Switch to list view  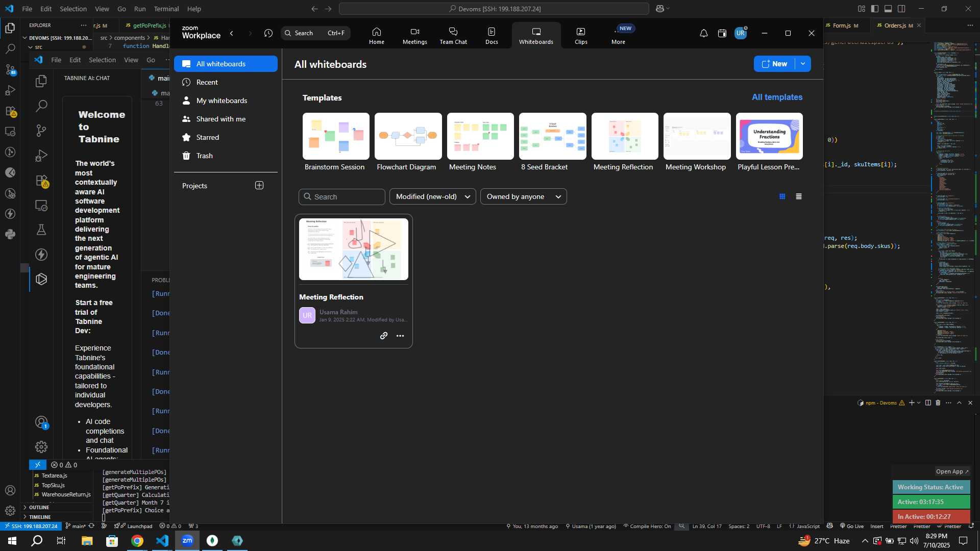tap(799, 196)
